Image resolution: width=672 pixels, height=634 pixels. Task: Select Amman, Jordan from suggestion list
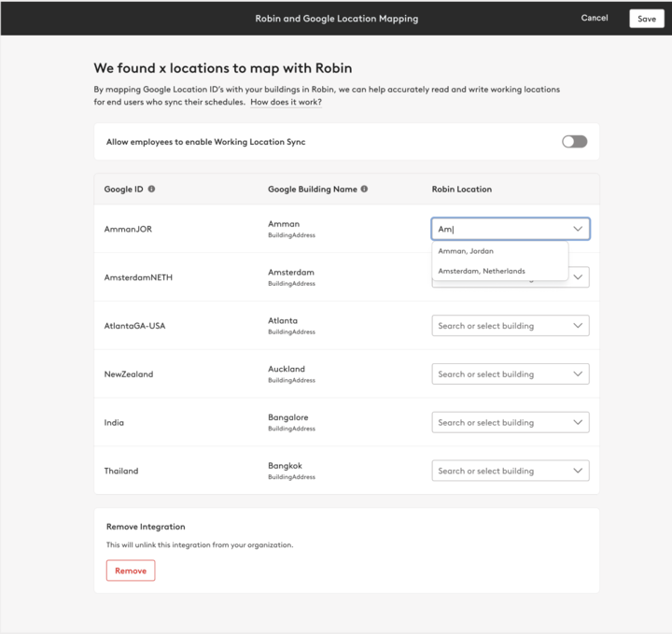[466, 251]
